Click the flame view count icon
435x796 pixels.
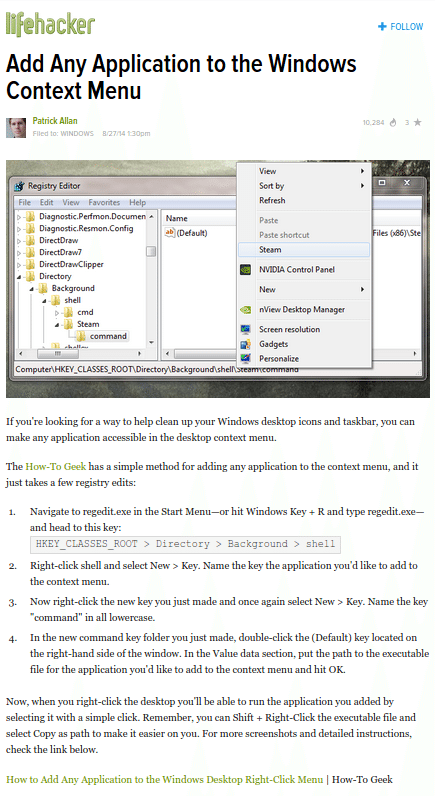pyautogui.click(x=393, y=122)
